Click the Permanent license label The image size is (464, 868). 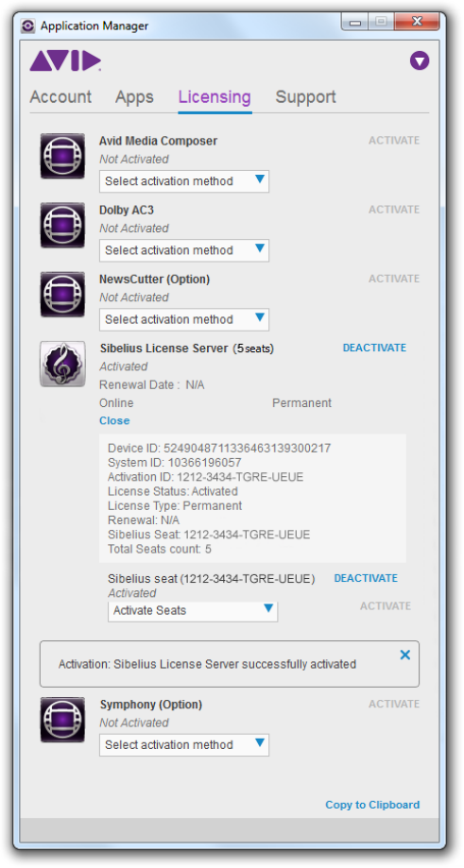tap(301, 403)
